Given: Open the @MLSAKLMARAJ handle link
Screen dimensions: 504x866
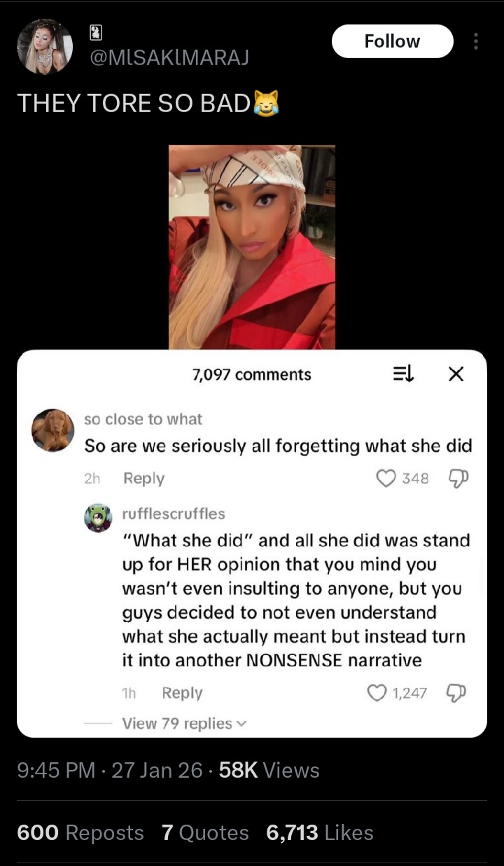Looking at the screenshot, I should 169,57.
